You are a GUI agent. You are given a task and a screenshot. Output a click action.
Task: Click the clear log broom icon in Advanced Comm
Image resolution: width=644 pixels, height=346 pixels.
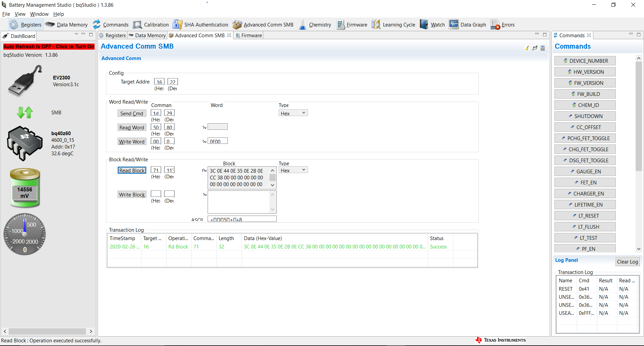click(527, 48)
